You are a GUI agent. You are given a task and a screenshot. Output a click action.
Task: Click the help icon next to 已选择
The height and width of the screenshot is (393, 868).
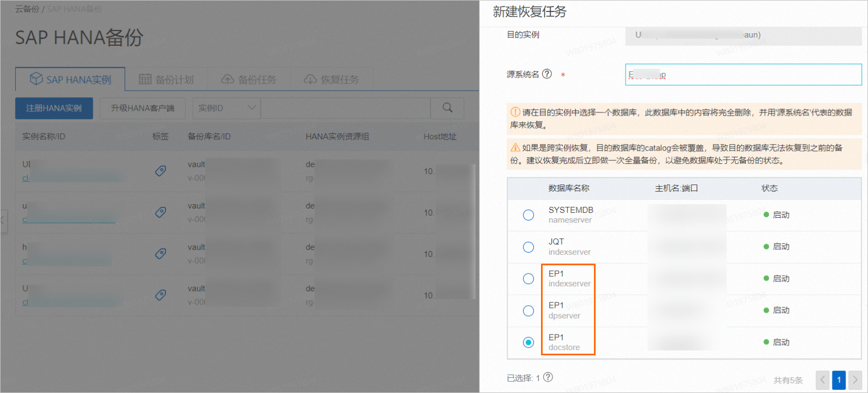pos(548,377)
